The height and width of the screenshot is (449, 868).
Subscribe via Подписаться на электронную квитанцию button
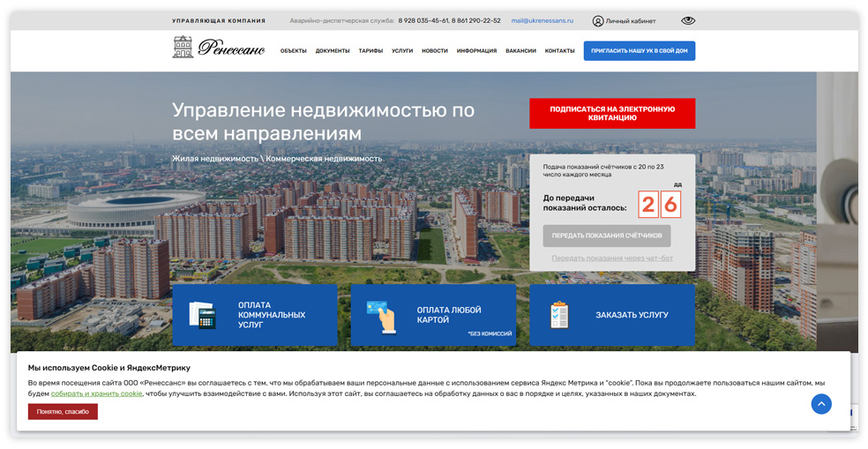(612, 113)
